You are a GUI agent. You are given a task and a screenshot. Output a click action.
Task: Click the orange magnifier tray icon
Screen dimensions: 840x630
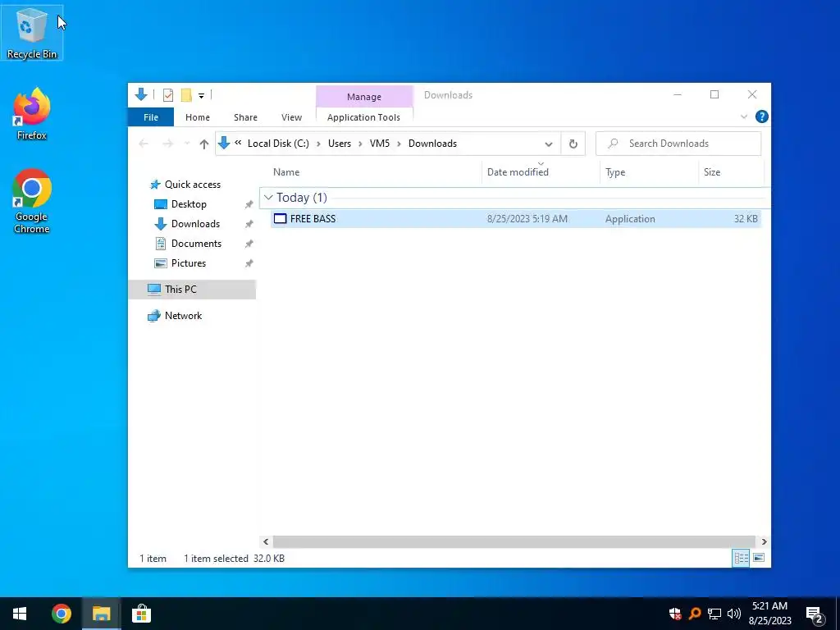click(x=695, y=614)
